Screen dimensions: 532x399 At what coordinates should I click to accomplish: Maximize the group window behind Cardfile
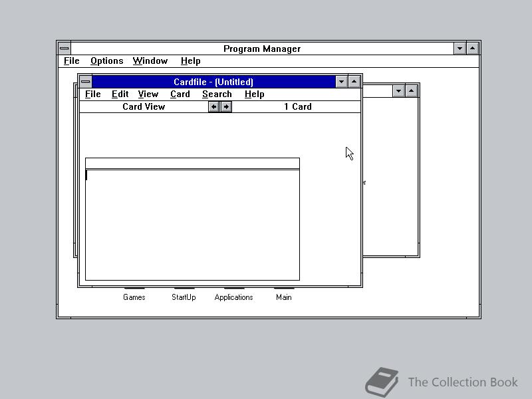(x=411, y=91)
